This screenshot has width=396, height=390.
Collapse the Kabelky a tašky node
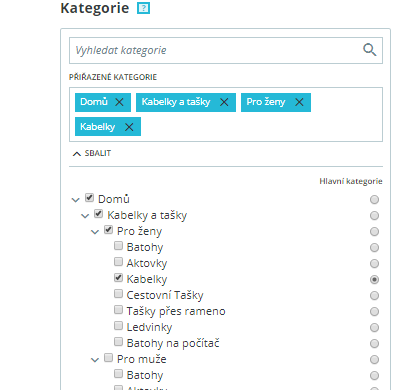click(85, 216)
